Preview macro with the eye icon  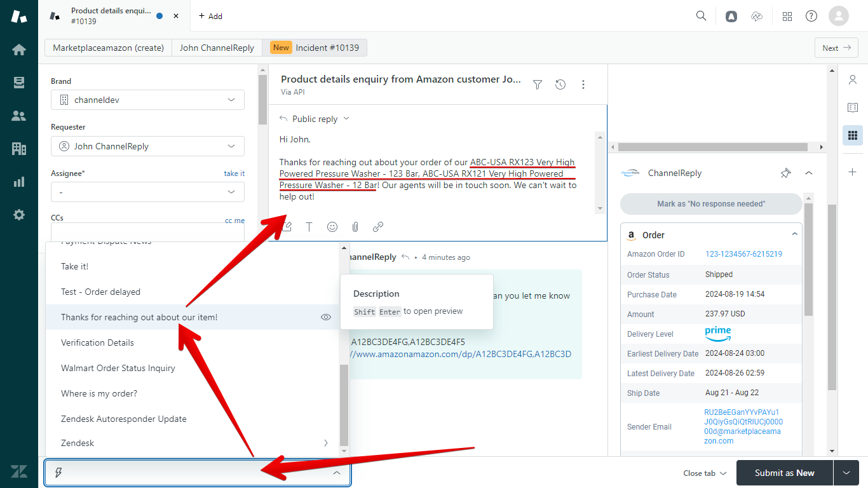[x=326, y=317]
